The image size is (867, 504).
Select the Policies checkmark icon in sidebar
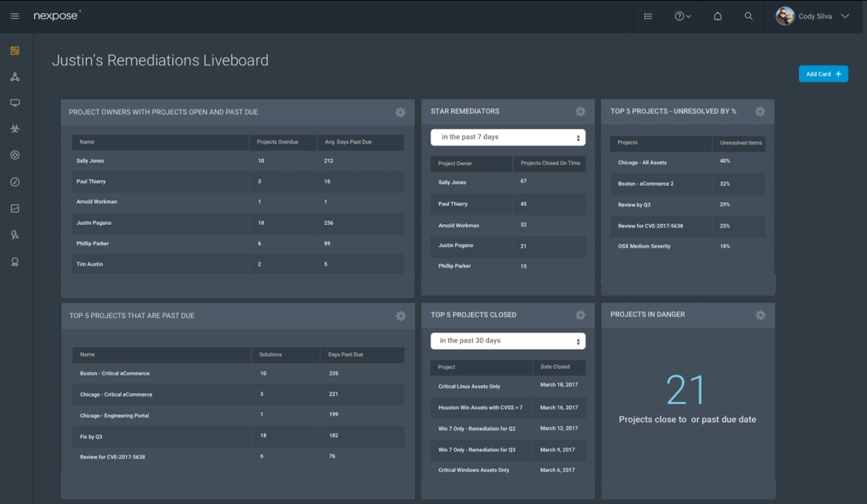pyautogui.click(x=14, y=181)
